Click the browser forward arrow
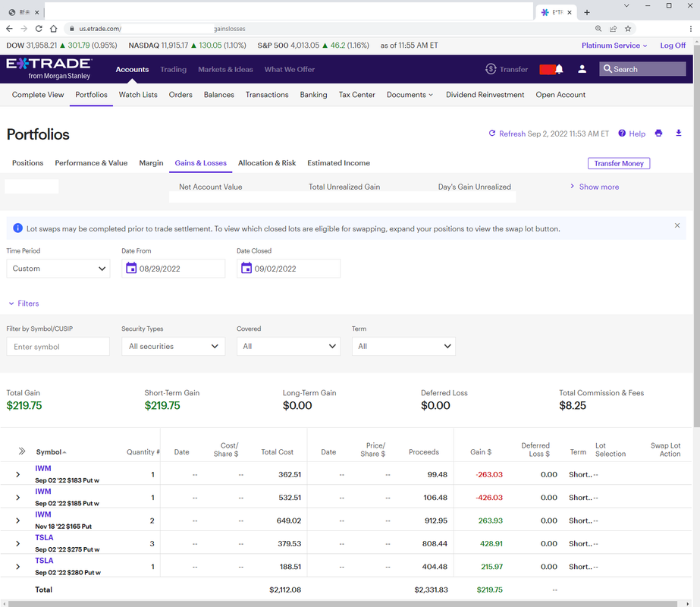This screenshot has height=607, width=700. click(x=24, y=29)
